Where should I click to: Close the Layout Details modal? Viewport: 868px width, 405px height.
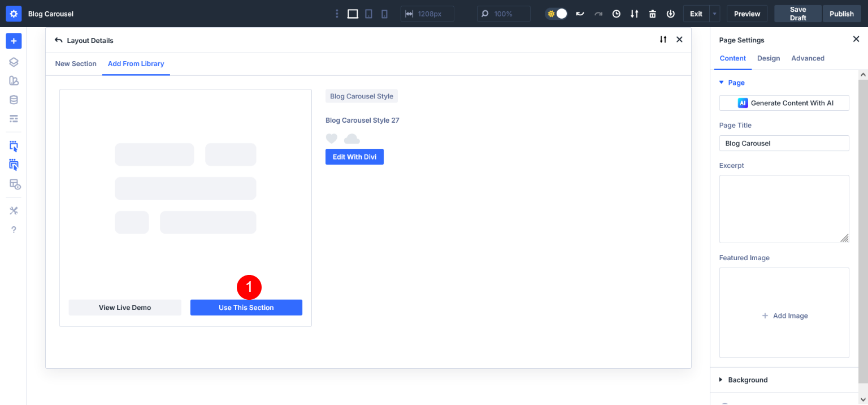tap(679, 40)
